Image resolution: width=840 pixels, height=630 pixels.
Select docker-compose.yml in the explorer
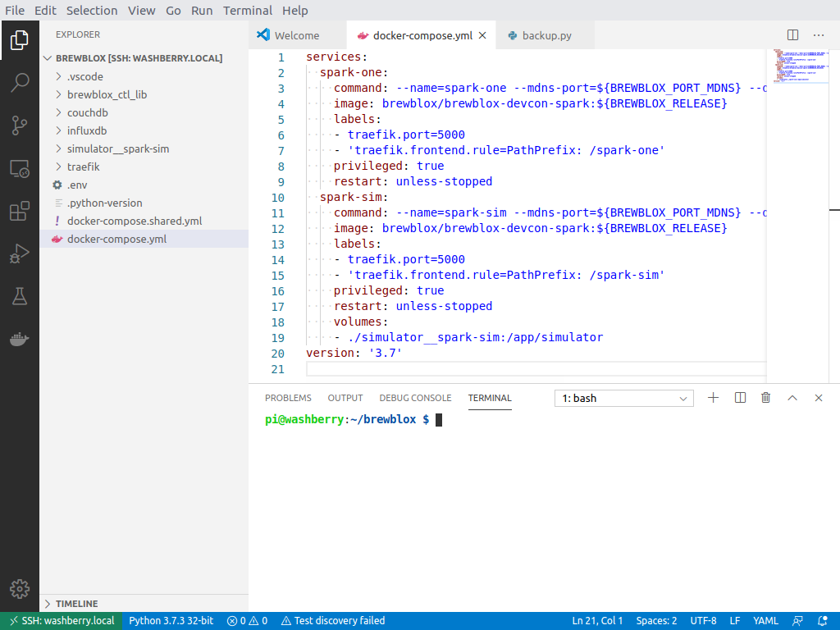point(144,239)
